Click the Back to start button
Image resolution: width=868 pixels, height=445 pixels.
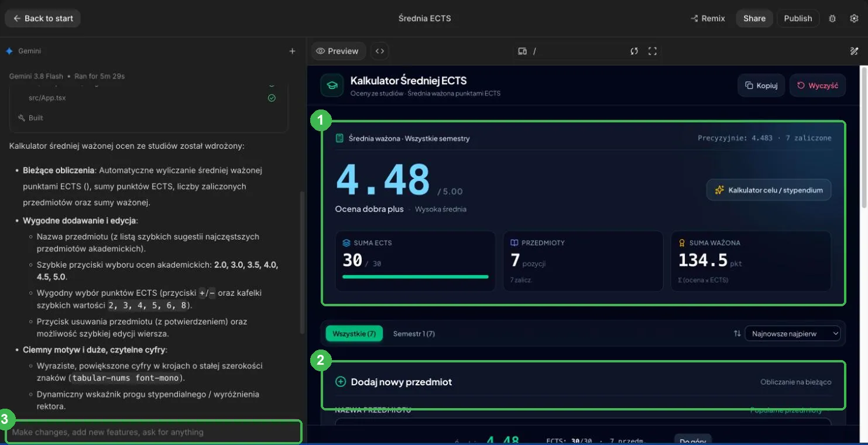click(x=43, y=18)
